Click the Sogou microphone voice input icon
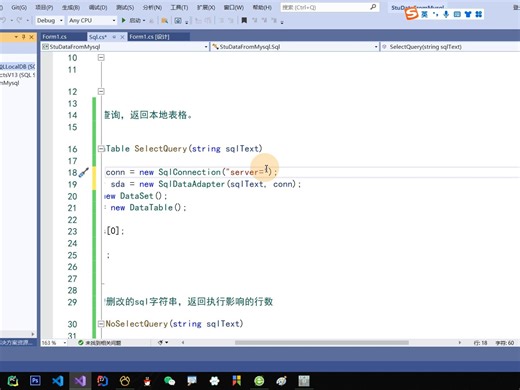The width and height of the screenshot is (520, 390). [x=446, y=14]
